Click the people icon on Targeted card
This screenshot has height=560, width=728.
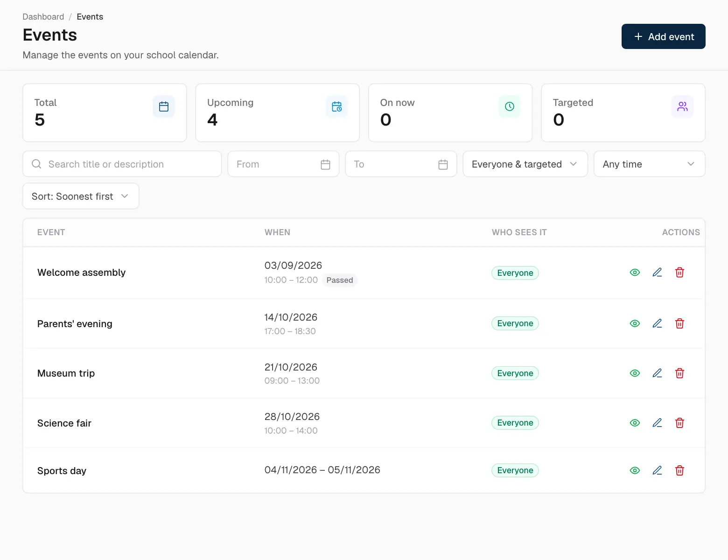point(682,106)
